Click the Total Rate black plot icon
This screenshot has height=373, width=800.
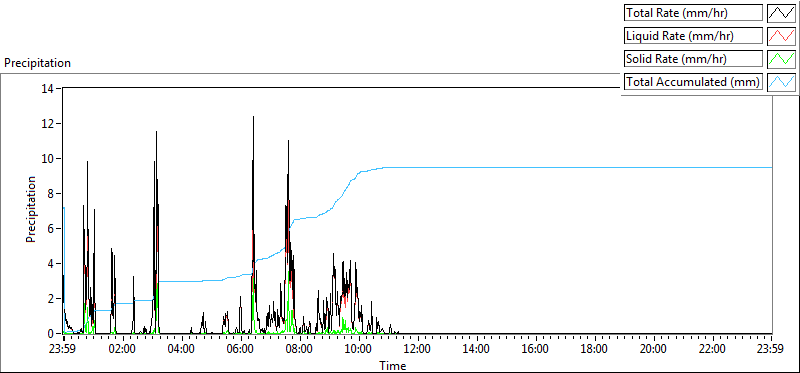(x=781, y=13)
